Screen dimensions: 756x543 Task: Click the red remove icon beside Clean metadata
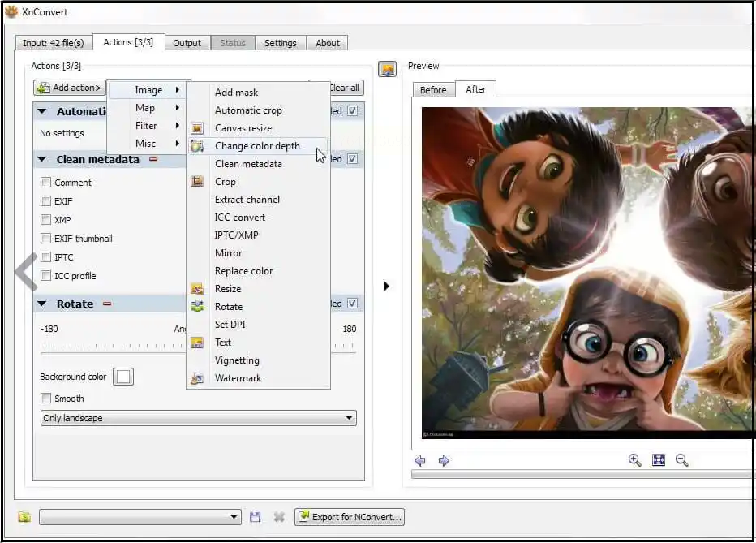pos(152,160)
